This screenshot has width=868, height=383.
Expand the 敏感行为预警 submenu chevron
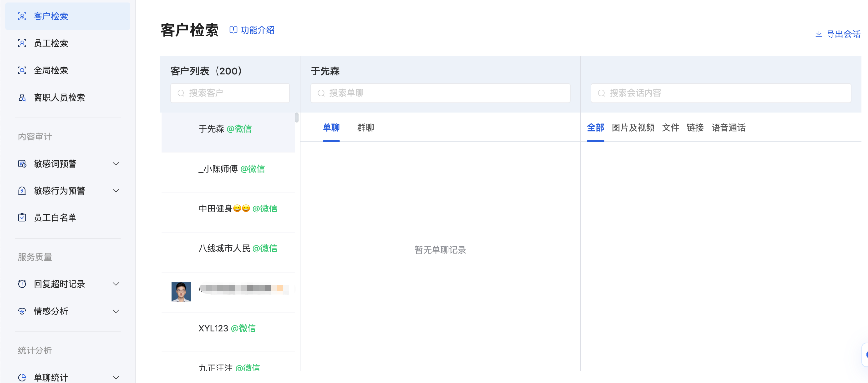[x=116, y=191]
